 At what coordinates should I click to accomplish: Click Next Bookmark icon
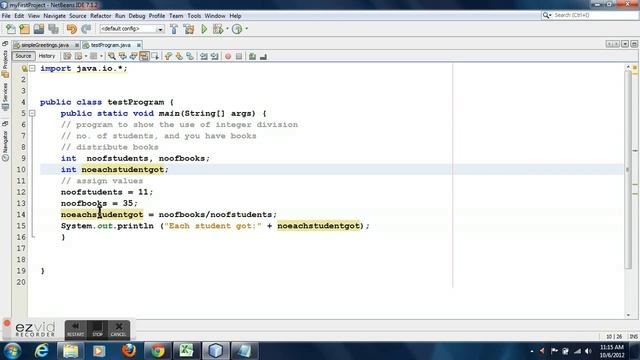pyautogui.click(x=179, y=56)
